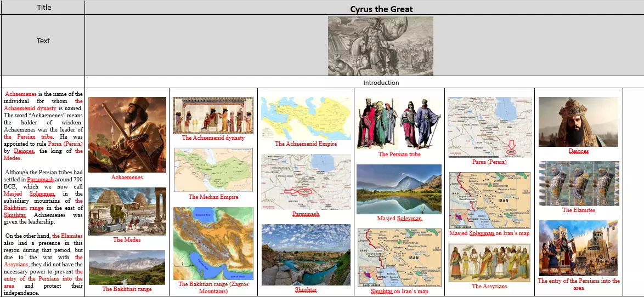This screenshot has height=297, width=644.
Task: Click the Masjed Soleyman photo caption
Action: pos(399,218)
